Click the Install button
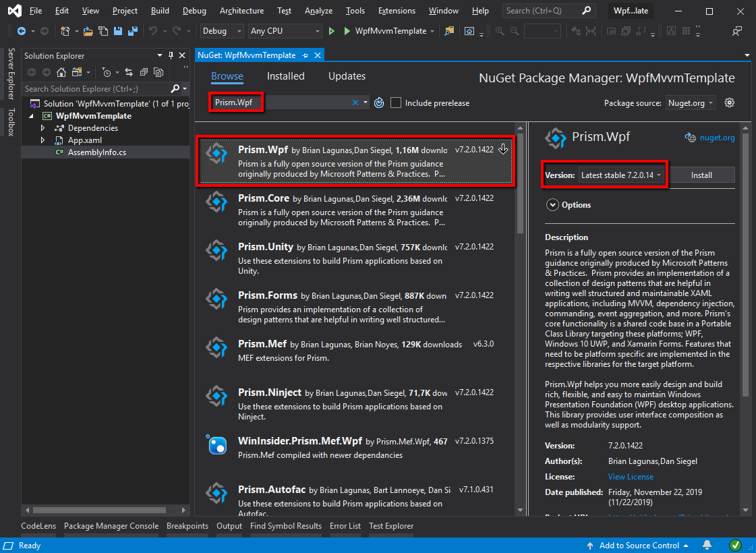The height and width of the screenshot is (553, 756). point(701,175)
